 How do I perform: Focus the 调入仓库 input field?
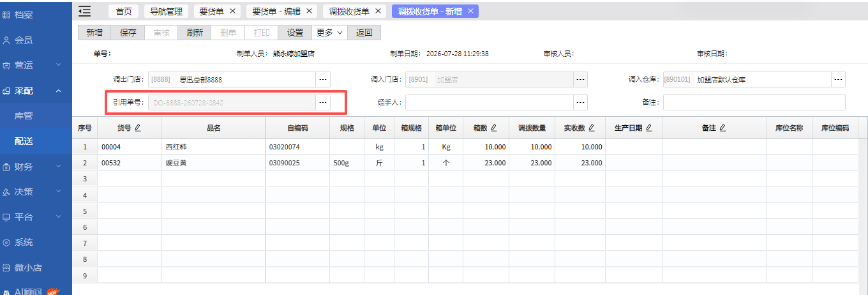(747, 80)
